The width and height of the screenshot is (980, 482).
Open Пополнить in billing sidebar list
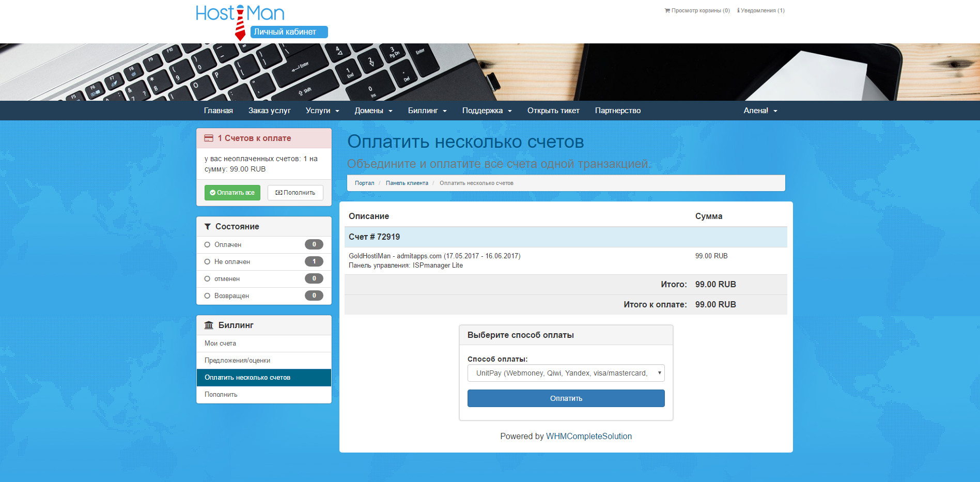(264, 395)
